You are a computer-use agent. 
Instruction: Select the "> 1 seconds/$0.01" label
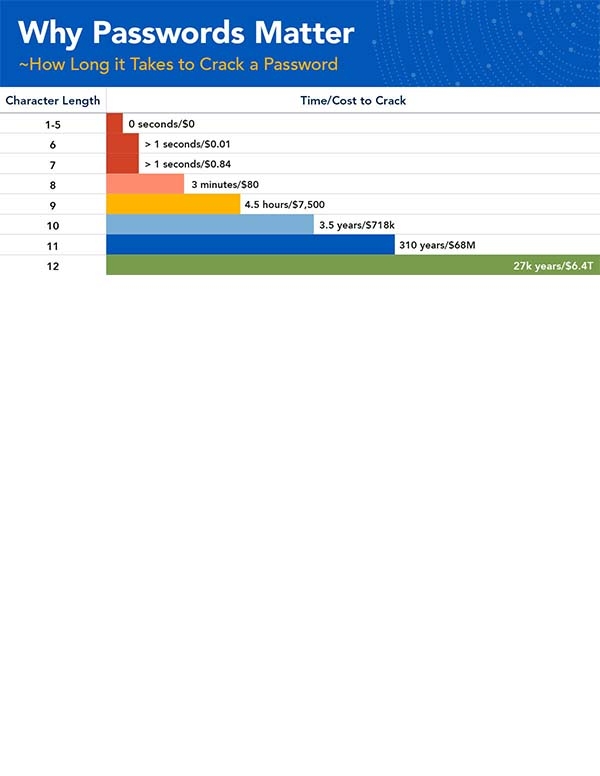coord(187,144)
